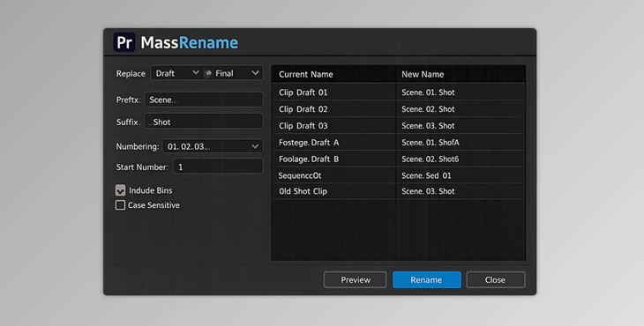Click the arrow icon between Draft and Final

(x=208, y=73)
